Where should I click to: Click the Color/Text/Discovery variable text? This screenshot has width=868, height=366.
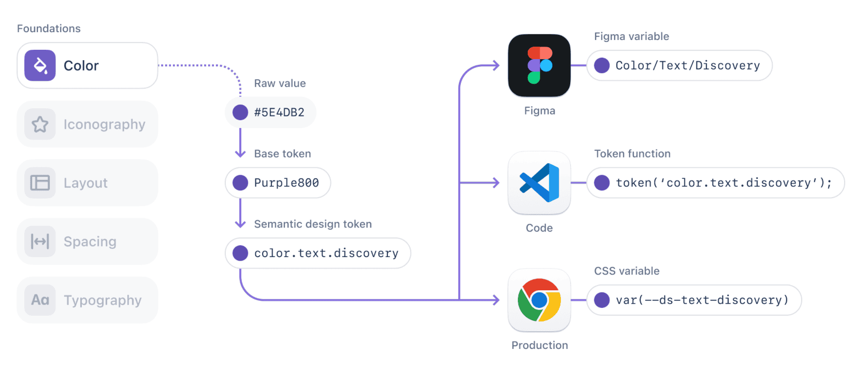tap(688, 66)
